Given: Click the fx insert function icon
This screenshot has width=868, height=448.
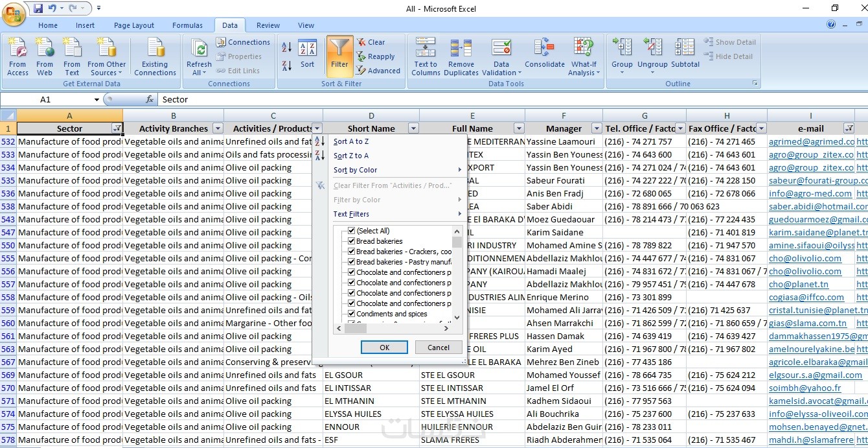Looking at the screenshot, I should [150, 99].
